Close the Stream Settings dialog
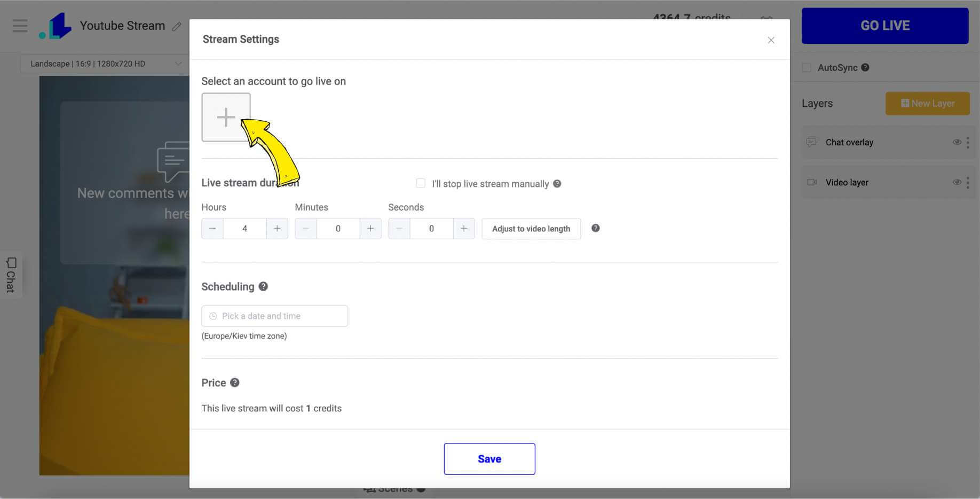980x499 pixels. (771, 40)
